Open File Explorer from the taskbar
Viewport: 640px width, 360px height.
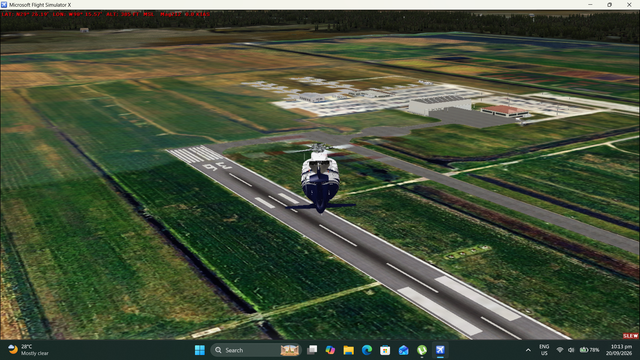(x=349, y=350)
